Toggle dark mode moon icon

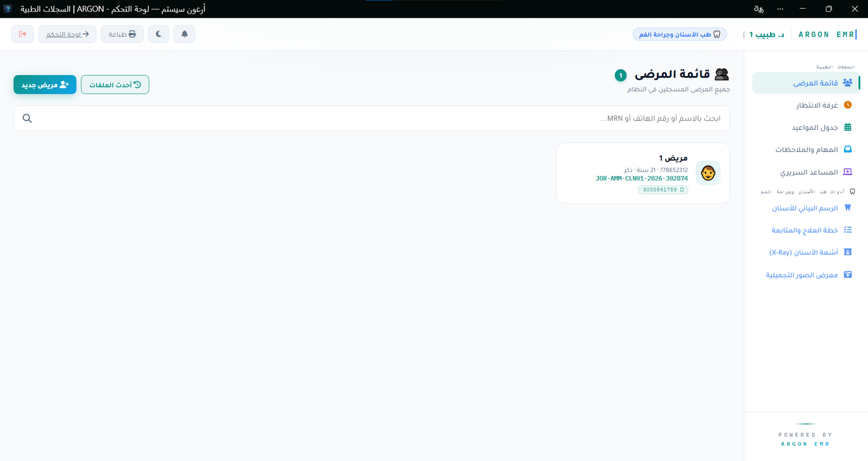[158, 34]
